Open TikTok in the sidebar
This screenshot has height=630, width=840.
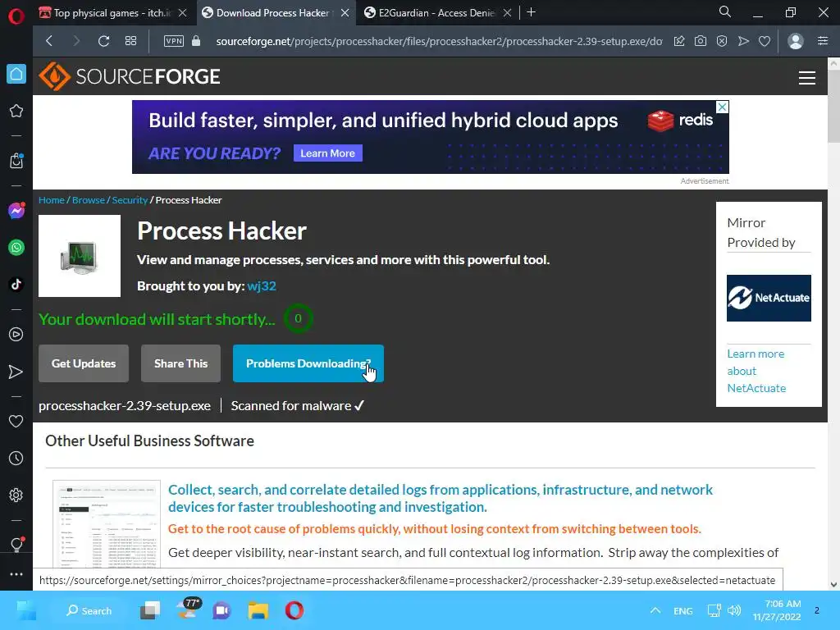tap(16, 285)
